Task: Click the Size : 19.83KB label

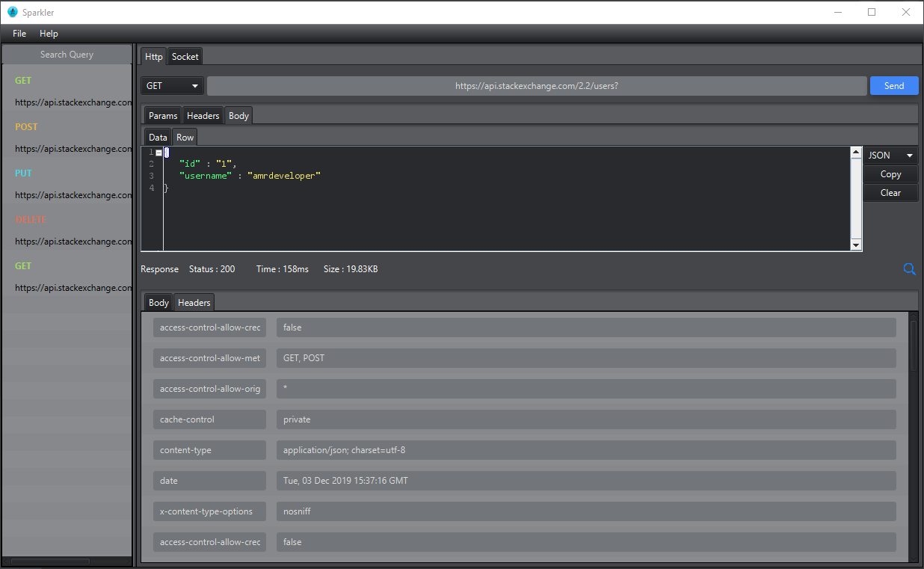Action: point(350,269)
